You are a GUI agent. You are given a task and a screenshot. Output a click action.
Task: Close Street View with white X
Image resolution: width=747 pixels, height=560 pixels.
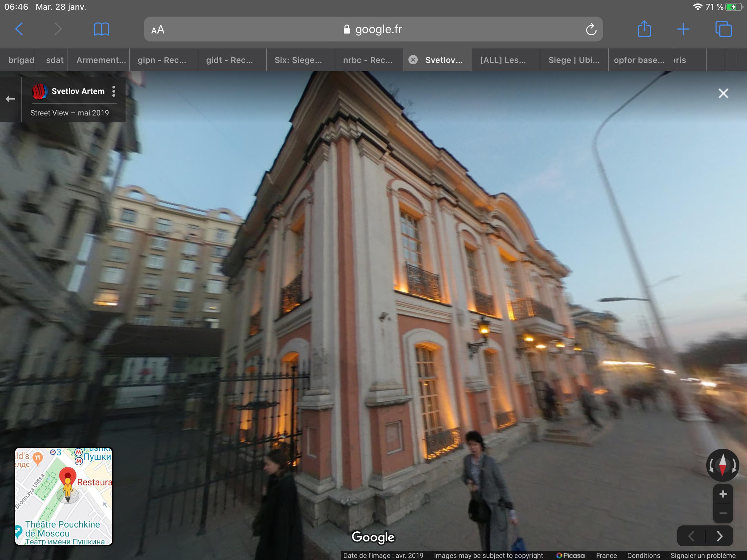723,93
